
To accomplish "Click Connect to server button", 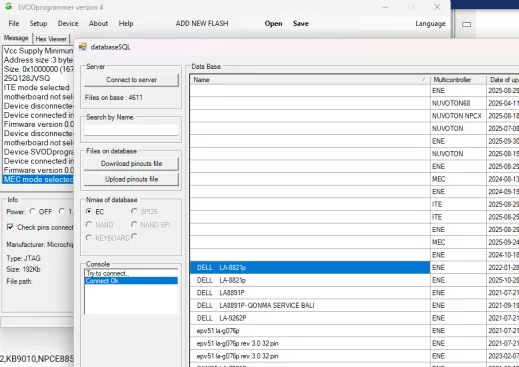I will [131, 80].
